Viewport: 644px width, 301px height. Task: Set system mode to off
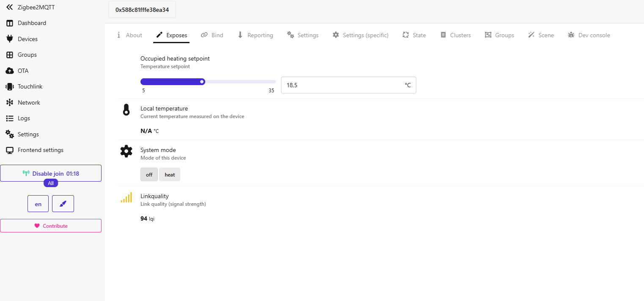pos(149,174)
